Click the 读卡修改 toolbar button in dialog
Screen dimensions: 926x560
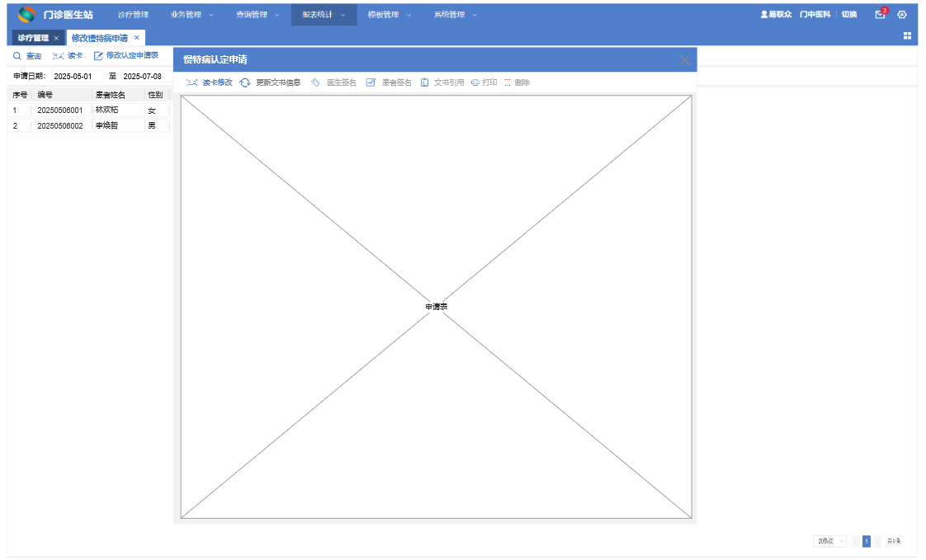209,82
